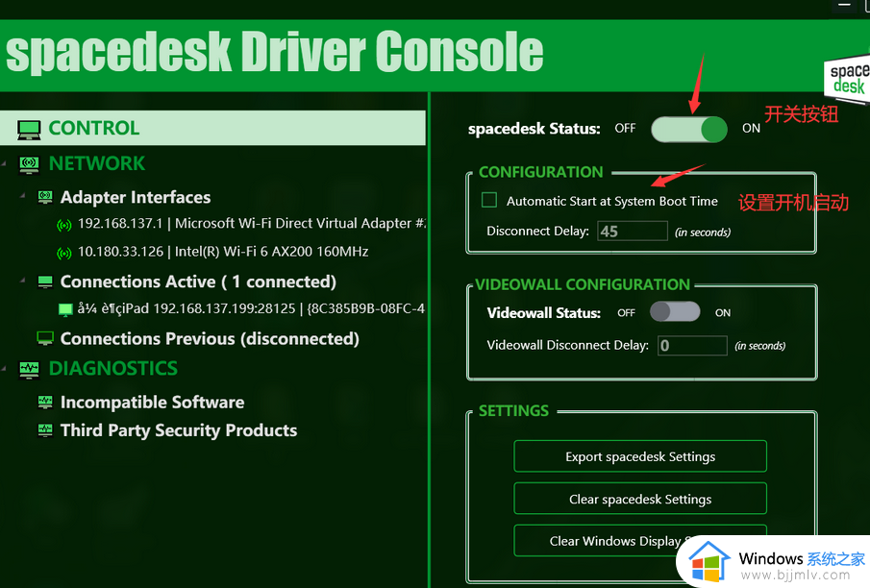This screenshot has height=588, width=870.
Task: Select the 10.180.33.126 Intel Wi-Fi 6 row
Action: coord(223,252)
